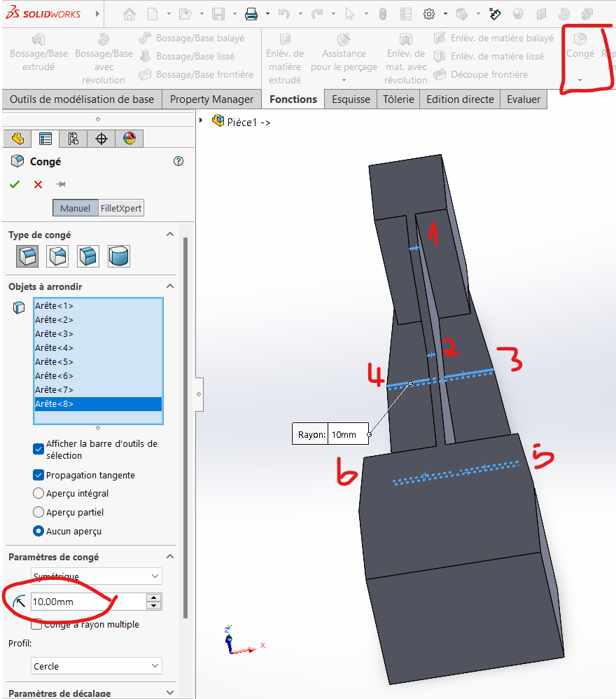Open a file with the Open folder icon
The image size is (616, 699).
coord(185,14)
